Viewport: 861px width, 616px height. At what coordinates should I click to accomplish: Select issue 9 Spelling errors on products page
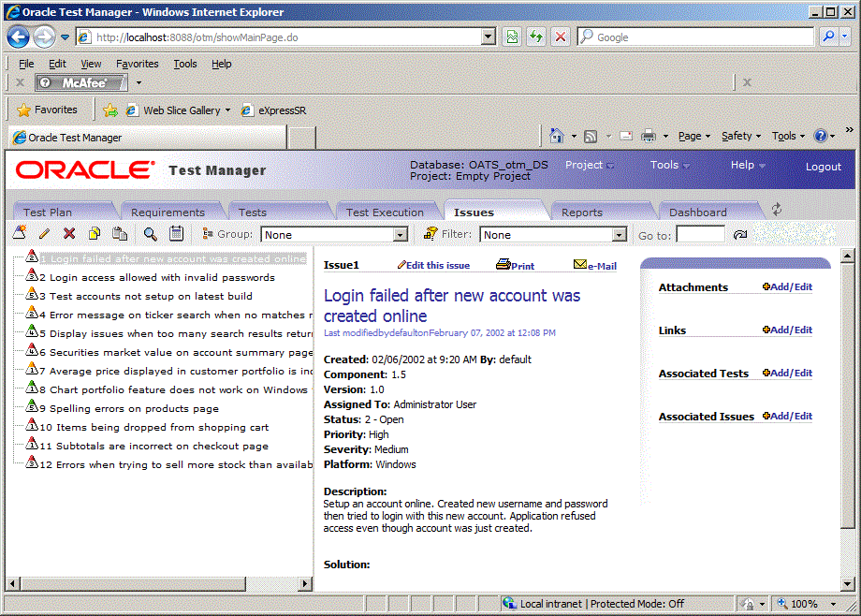(129, 408)
